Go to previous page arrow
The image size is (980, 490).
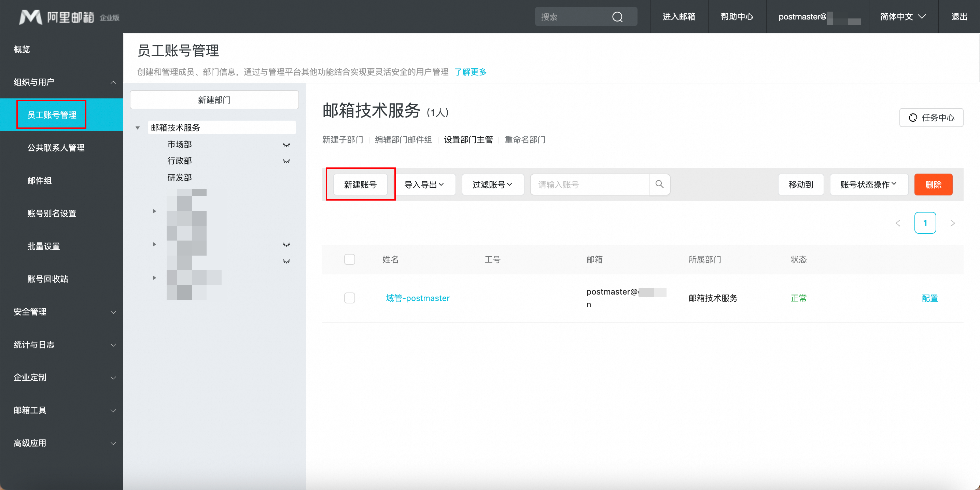[898, 223]
